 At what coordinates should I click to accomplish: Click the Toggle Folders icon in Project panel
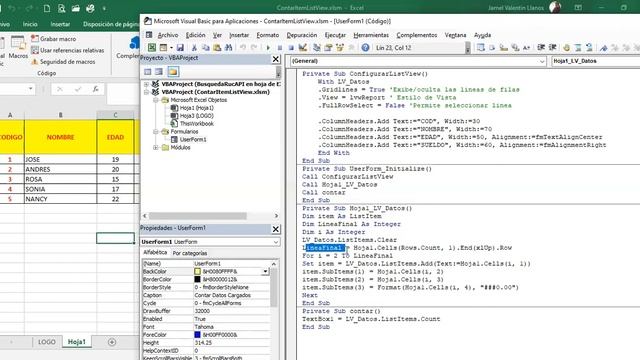point(173,72)
